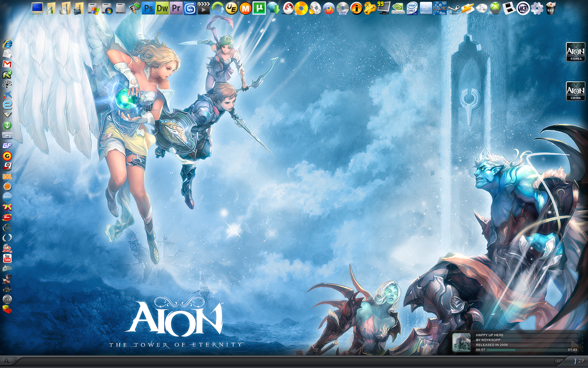Viewport: 588px width, 368px height.
Task: Click album art thumbnail in music widget
Action: pos(462,342)
